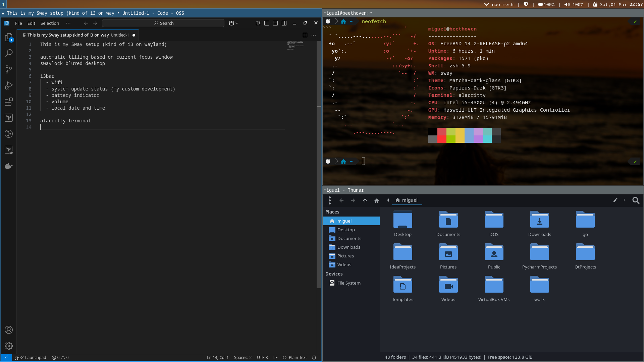Select the Untitled-1 editor tab
The height and width of the screenshot is (362, 644).
tap(77, 35)
